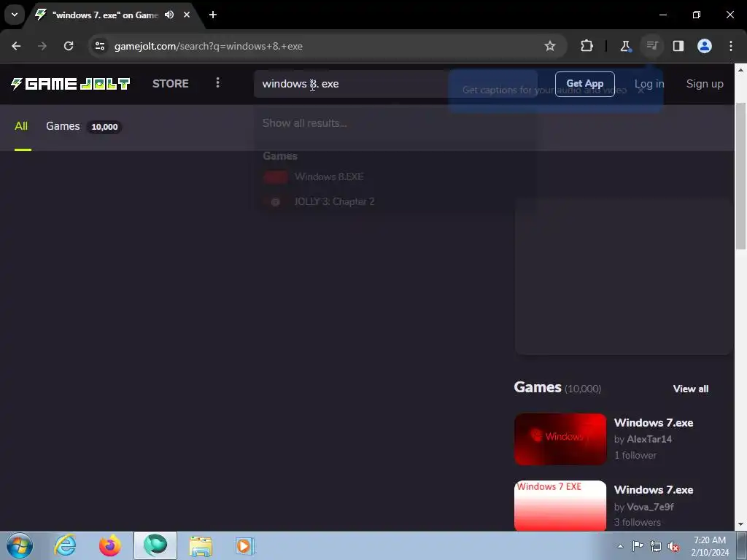Click the scrollbar down arrow
This screenshot has height=560, width=747.
[x=741, y=525]
